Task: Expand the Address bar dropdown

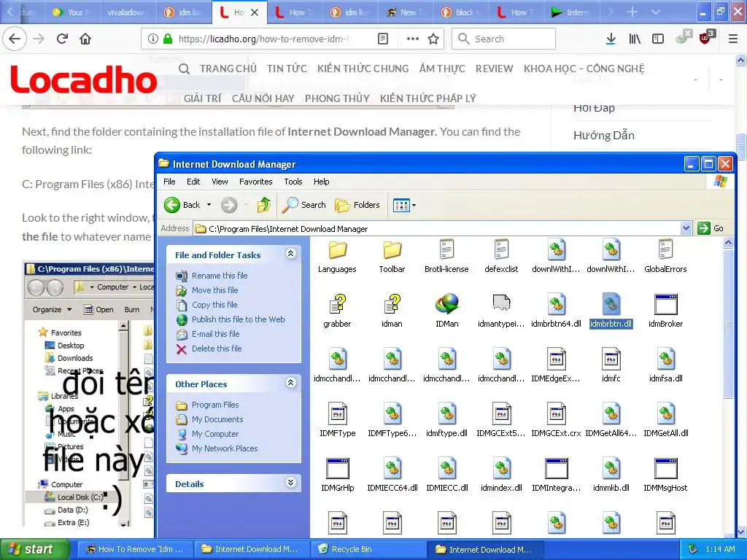Action: (686, 228)
